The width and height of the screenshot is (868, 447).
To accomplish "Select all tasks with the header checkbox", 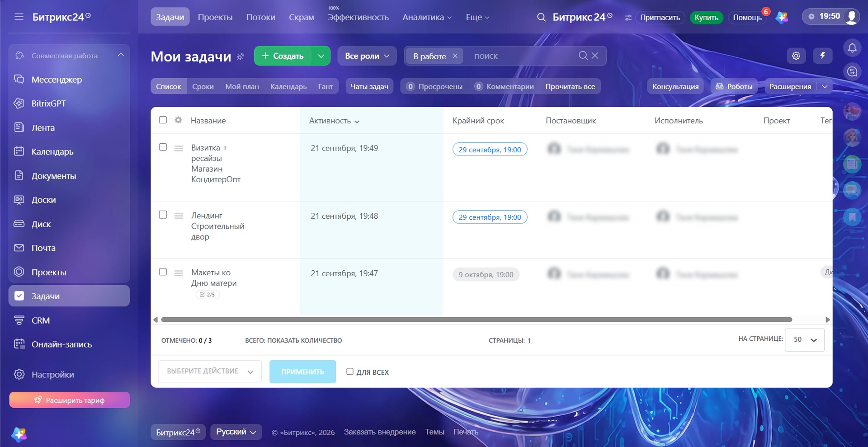I will point(163,120).
